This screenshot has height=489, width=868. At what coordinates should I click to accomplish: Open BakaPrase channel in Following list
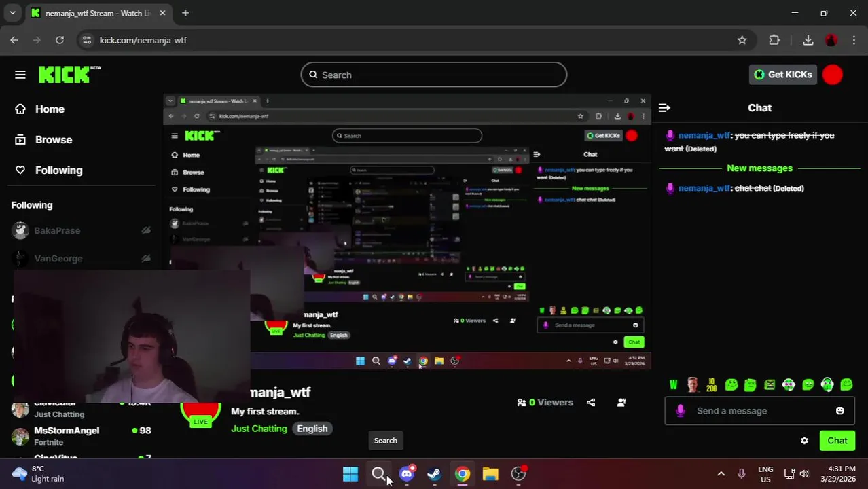point(82,230)
